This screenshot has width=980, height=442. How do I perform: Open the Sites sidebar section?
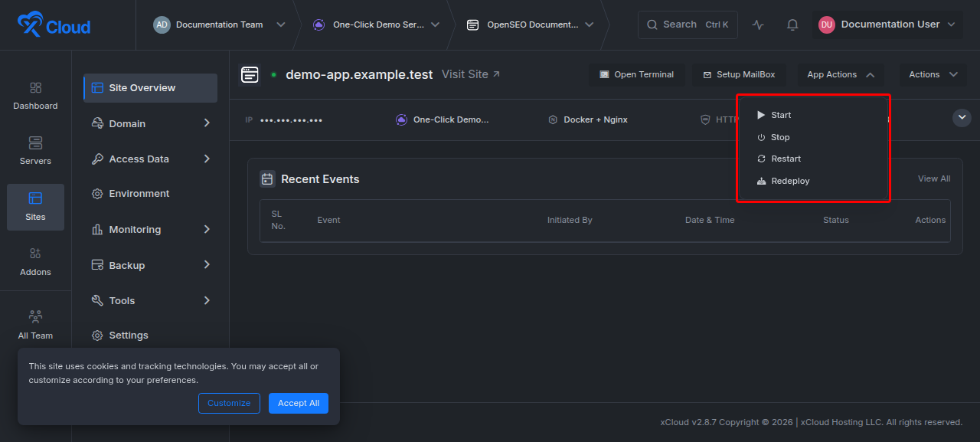[x=35, y=207]
